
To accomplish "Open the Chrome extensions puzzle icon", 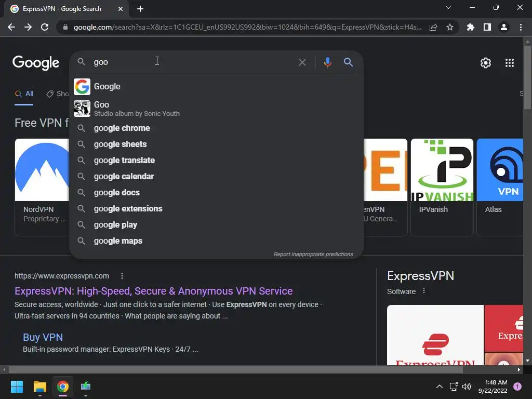I will tap(471, 27).
